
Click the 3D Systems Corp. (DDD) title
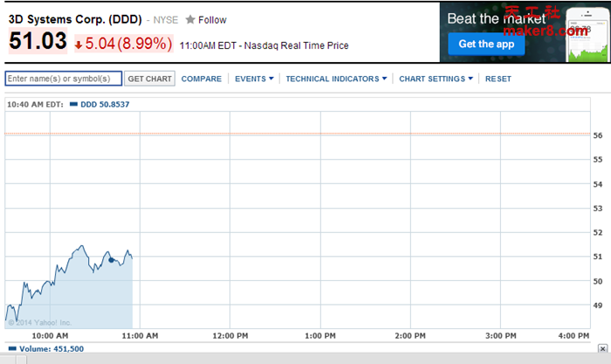69,18
